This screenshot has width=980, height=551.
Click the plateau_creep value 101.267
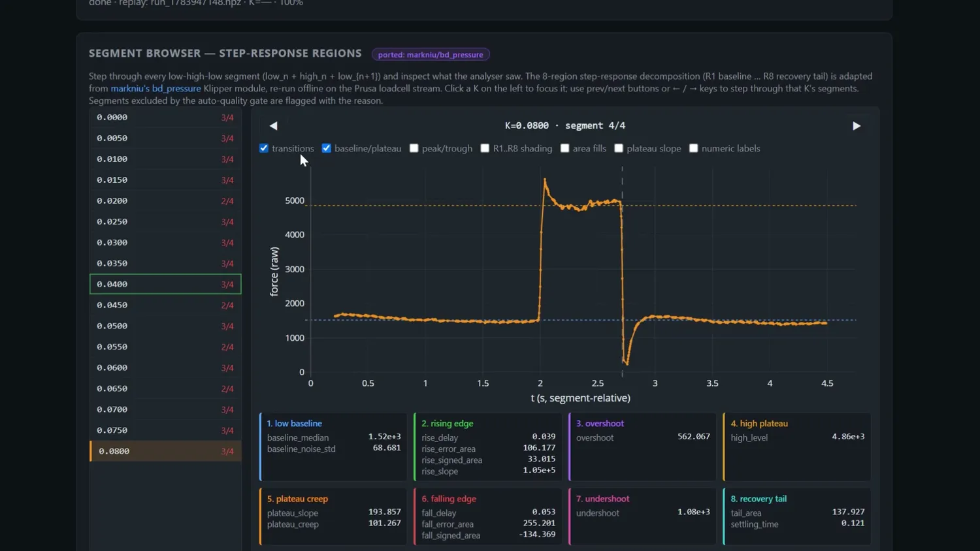[x=385, y=524]
